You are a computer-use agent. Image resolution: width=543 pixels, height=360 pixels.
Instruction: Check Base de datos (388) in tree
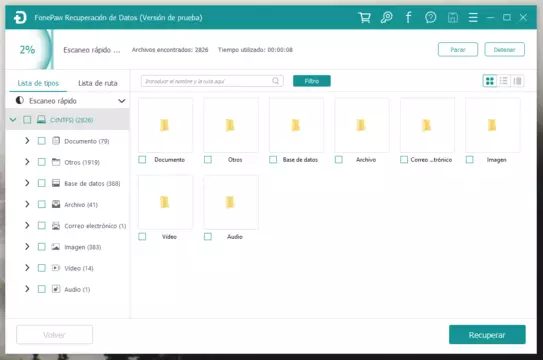(42, 183)
